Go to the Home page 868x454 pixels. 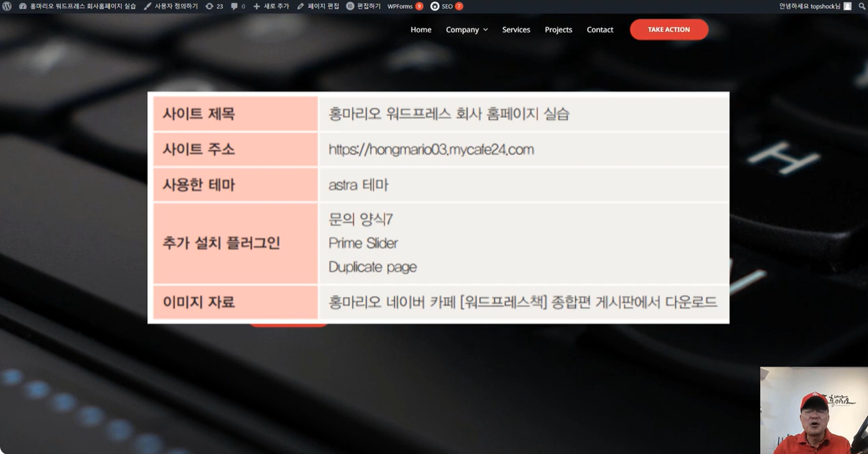(421, 30)
